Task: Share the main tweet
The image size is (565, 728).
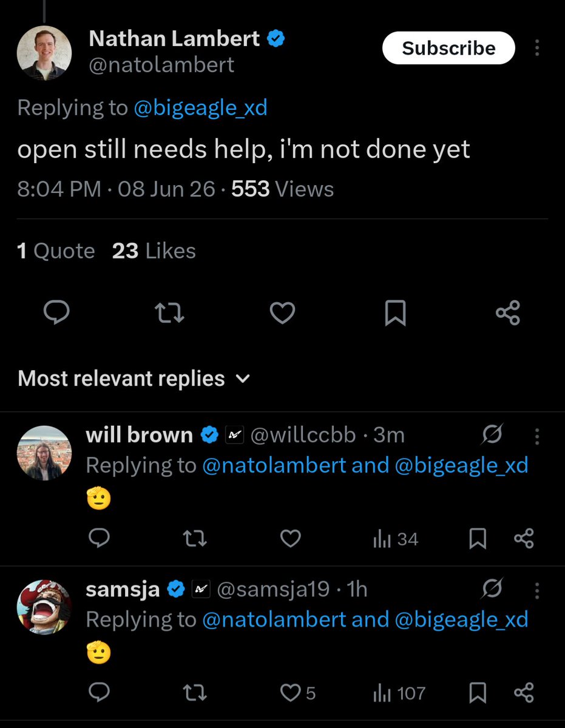Action: click(508, 313)
